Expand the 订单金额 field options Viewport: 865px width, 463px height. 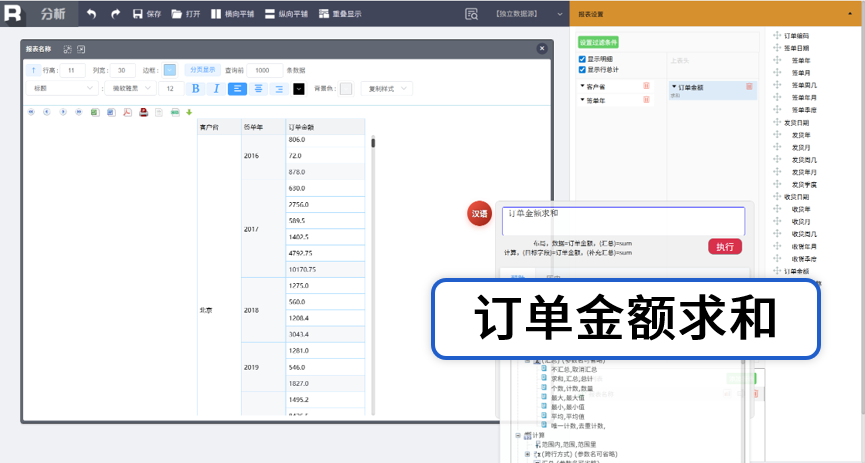point(675,87)
